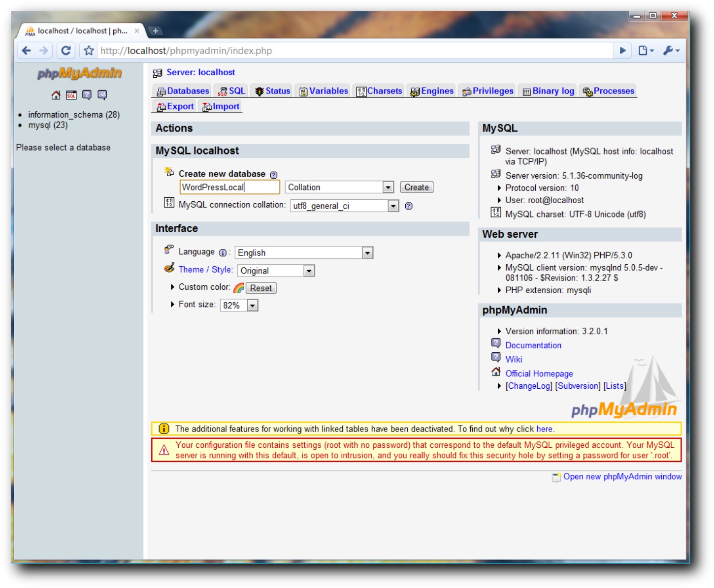Open the SQL query window icon in sidebar
The image size is (714, 588).
(x=71, y=95)
